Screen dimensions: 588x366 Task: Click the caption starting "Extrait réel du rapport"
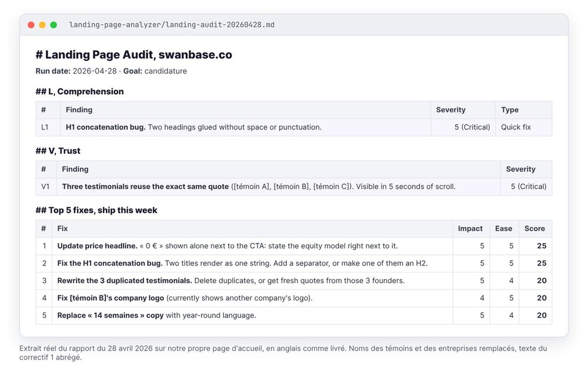click(283, 353)
